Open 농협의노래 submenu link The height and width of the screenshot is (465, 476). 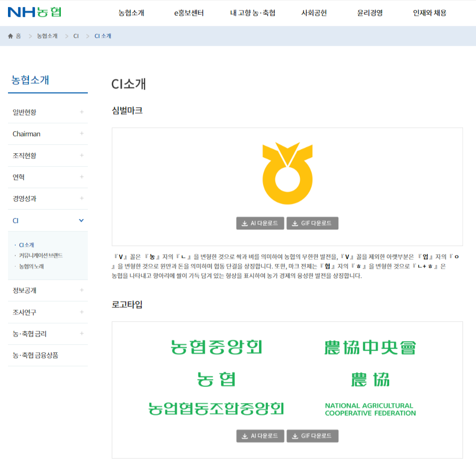pos(31,266)
